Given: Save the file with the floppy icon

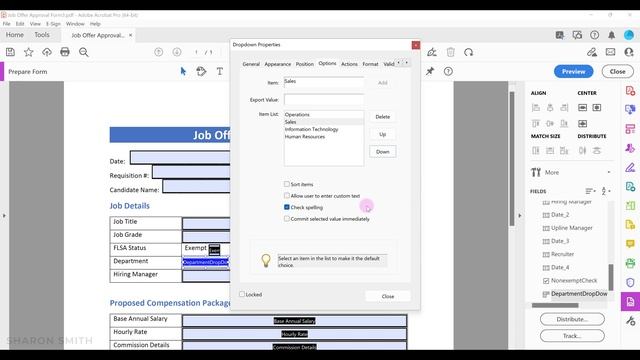Looking at the screenshot, I should (10, 52).
